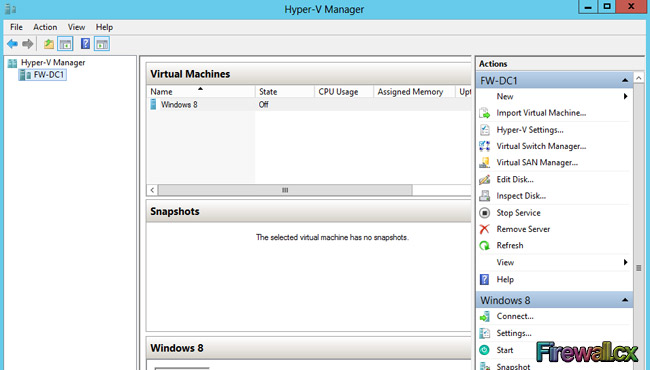Collapse the Windows 8 actions section
650x370 pixels.
pos(625,300)
